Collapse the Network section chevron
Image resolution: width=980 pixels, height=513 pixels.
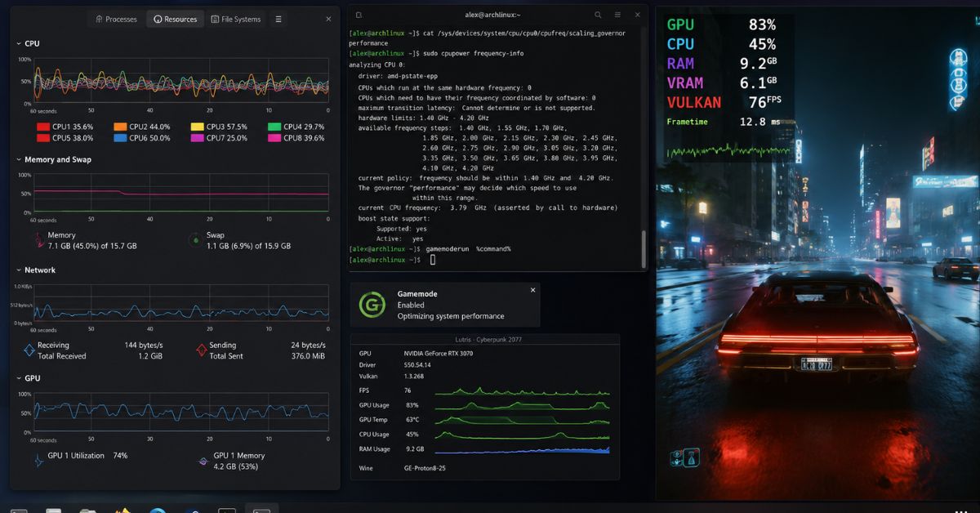[19, 270]
